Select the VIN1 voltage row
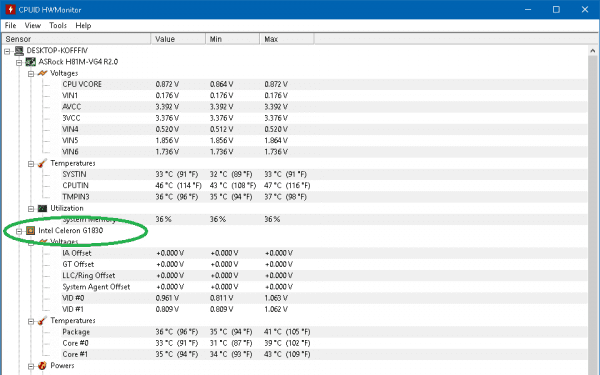The height and width of the screenshot is (375, 600). [x=324, y=95]
